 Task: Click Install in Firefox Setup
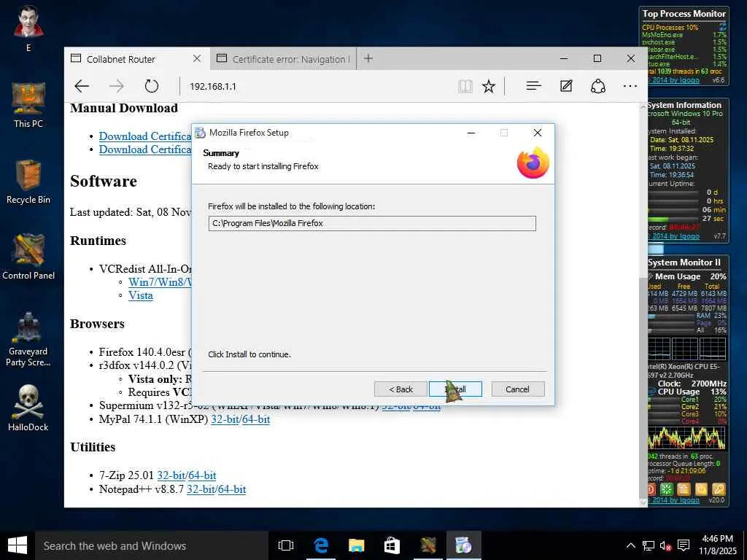tap(455, 389)
